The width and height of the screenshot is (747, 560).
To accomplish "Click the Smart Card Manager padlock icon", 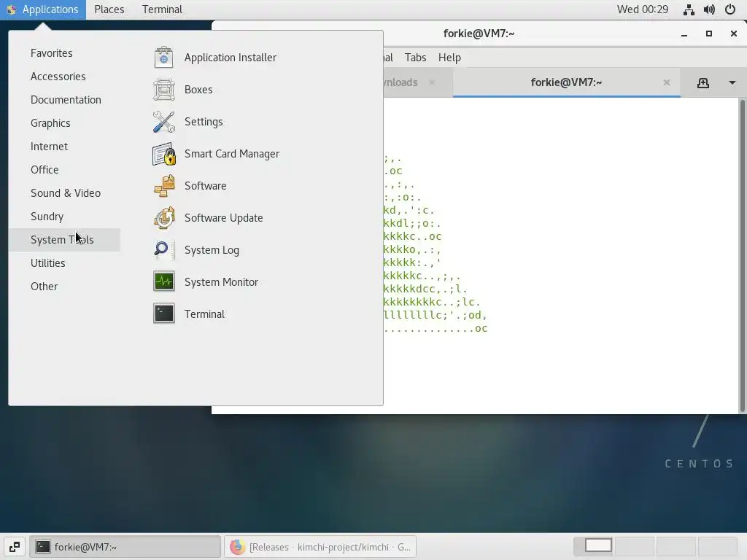I will 164,154.
